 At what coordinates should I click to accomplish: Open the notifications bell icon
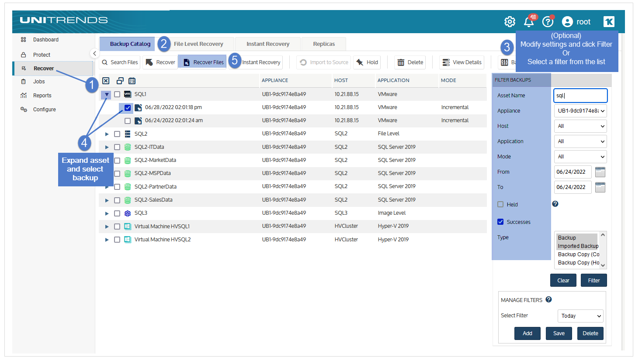(529, 21)
